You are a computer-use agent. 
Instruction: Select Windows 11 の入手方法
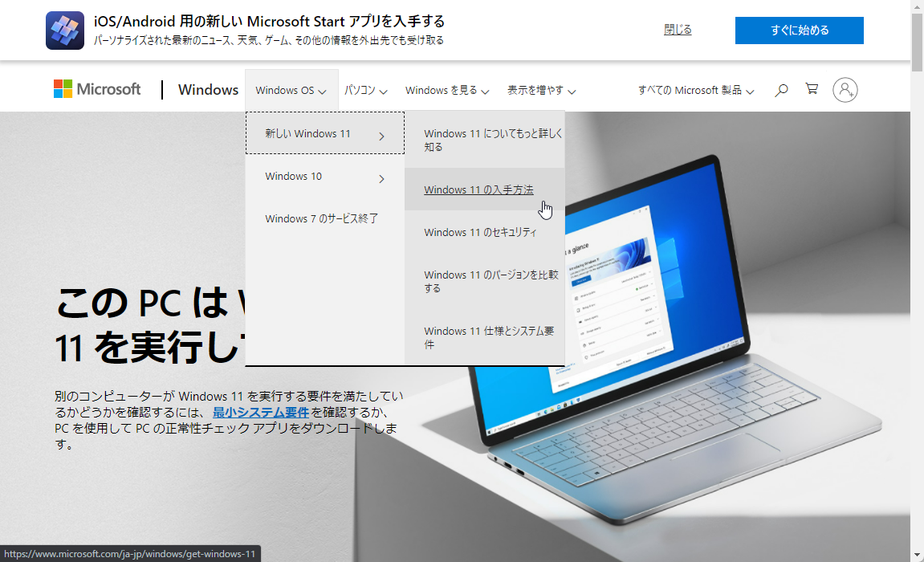pyautogui.click(x=480, y=189)
